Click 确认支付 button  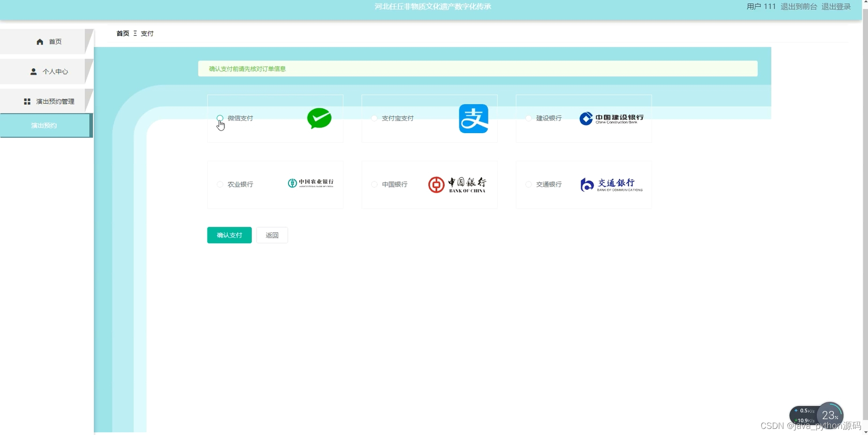229,235
